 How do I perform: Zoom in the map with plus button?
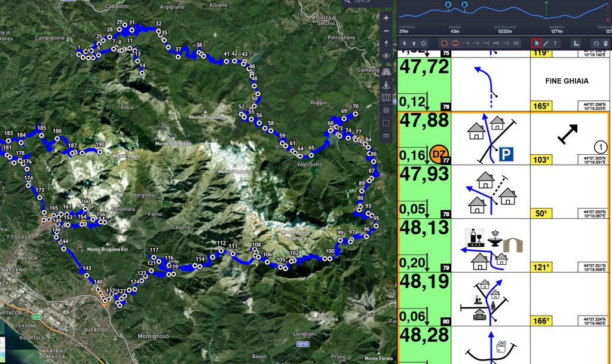tap(386, 18)
